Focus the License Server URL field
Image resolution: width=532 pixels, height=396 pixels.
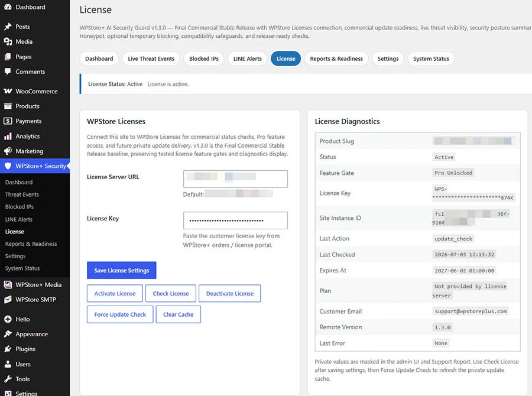tap(235, 179)
